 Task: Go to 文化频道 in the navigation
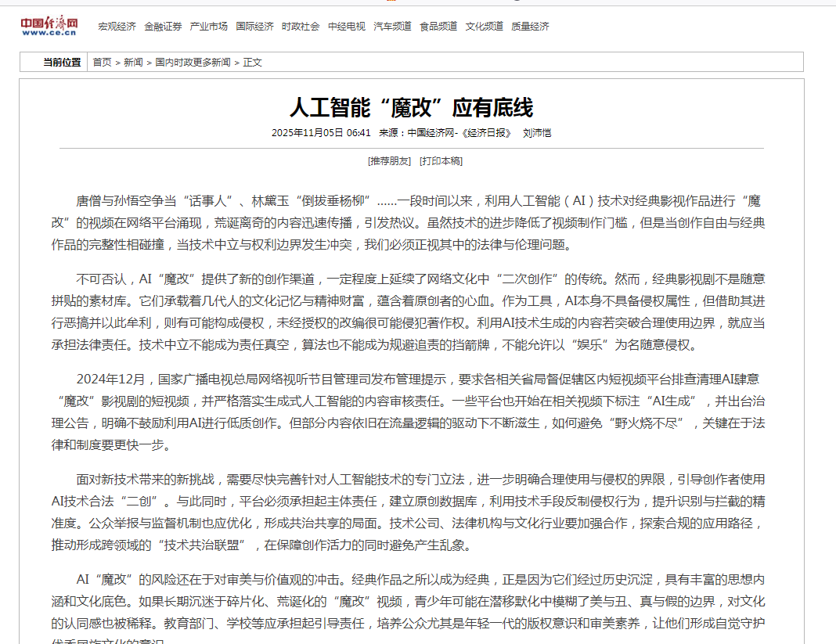[x=484, y=27]
